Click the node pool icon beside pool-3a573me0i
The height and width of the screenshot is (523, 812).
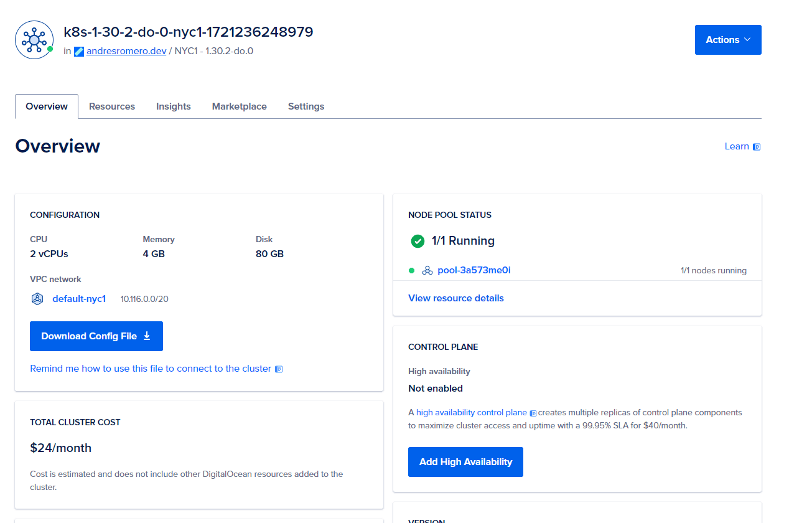point(427,270)
